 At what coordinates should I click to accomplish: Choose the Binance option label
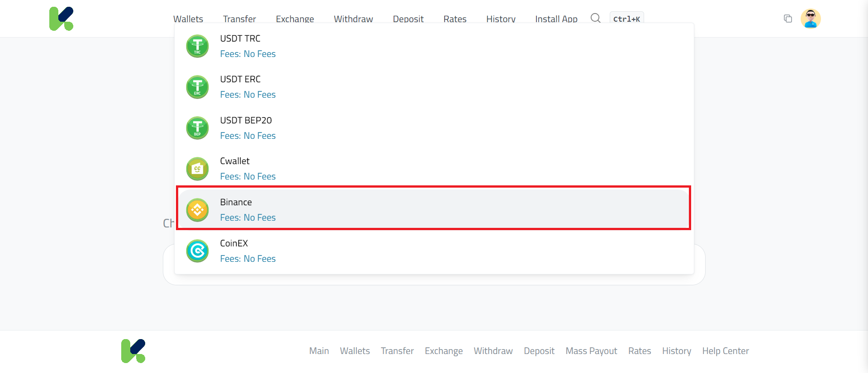236,202
